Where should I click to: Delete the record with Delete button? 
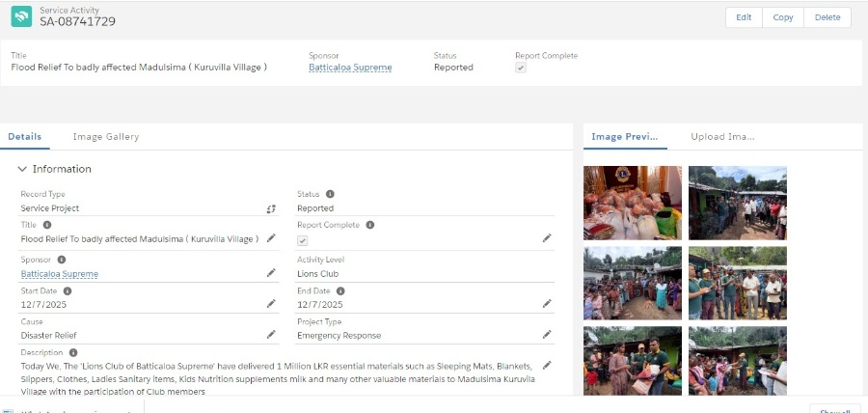click(827, 17)
